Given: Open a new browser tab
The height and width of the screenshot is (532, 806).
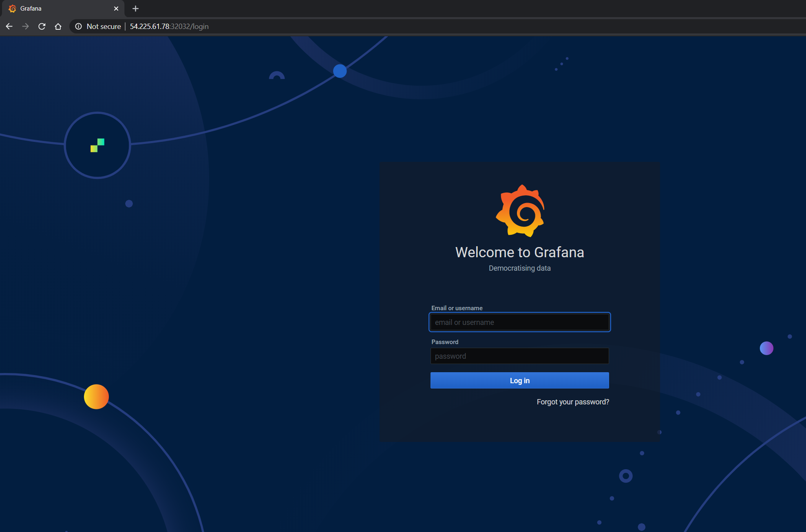Looking at the screenshot, I should (x=135, y=9).
